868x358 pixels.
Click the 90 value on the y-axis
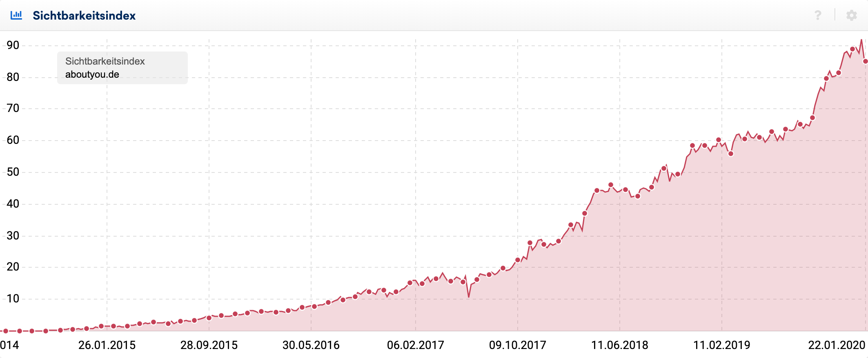coord(13,45)
